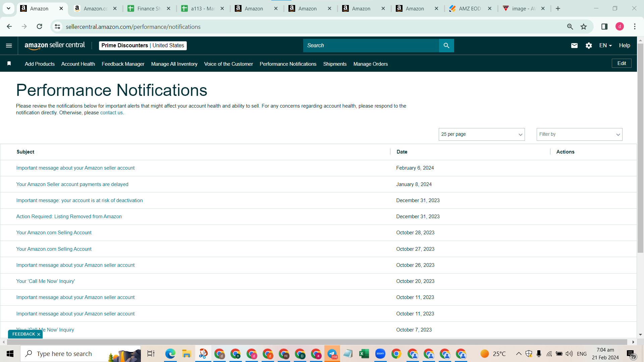The image size is (644, 362).
Task: Open the risk of deactivation notification
Action: point(79,200)
